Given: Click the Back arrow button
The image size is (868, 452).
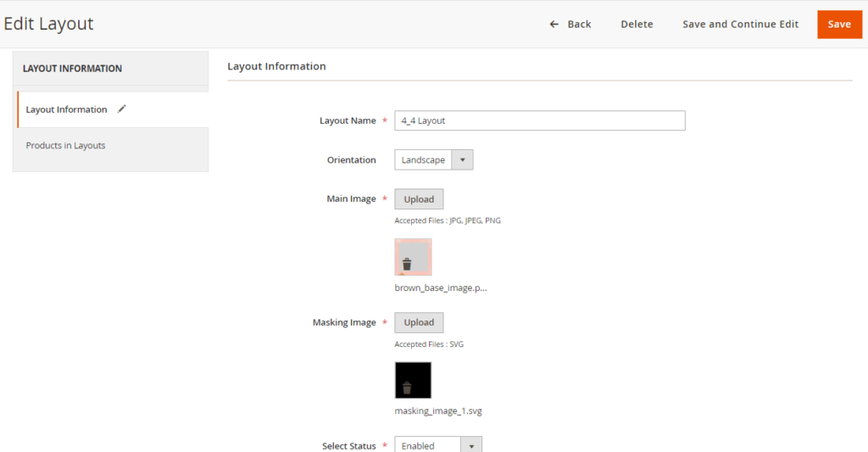Looking at the screenshot, I should [570, 25].
